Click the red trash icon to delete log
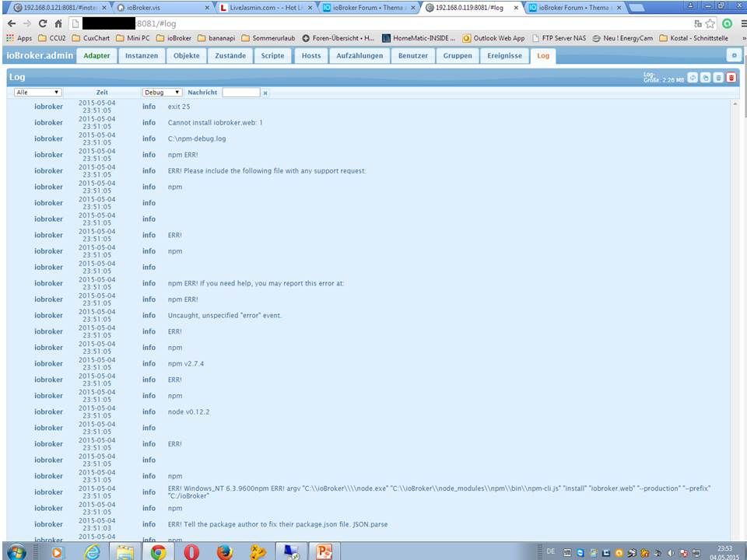This screenshot has width=747, height=560. tap(731, 78)
